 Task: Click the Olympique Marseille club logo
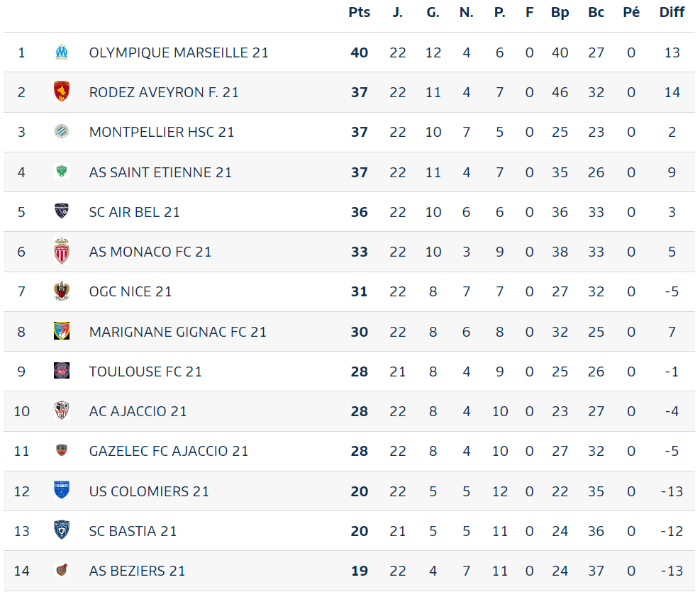(x=62, y=52)
